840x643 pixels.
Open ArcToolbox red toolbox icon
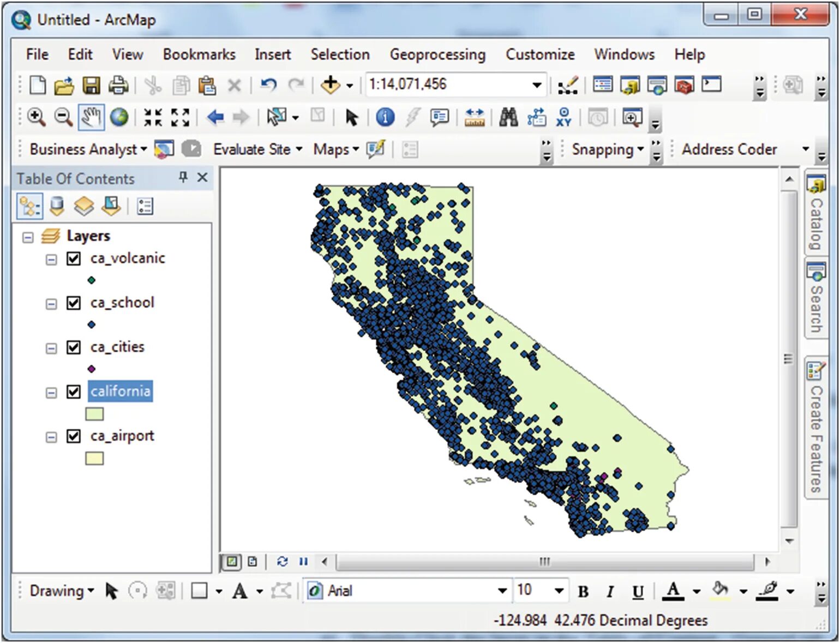684,85
